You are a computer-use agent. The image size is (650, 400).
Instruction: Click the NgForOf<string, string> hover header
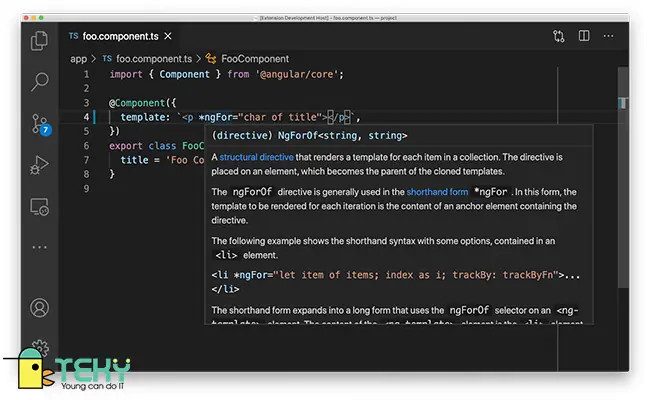(x=342, y=136)
